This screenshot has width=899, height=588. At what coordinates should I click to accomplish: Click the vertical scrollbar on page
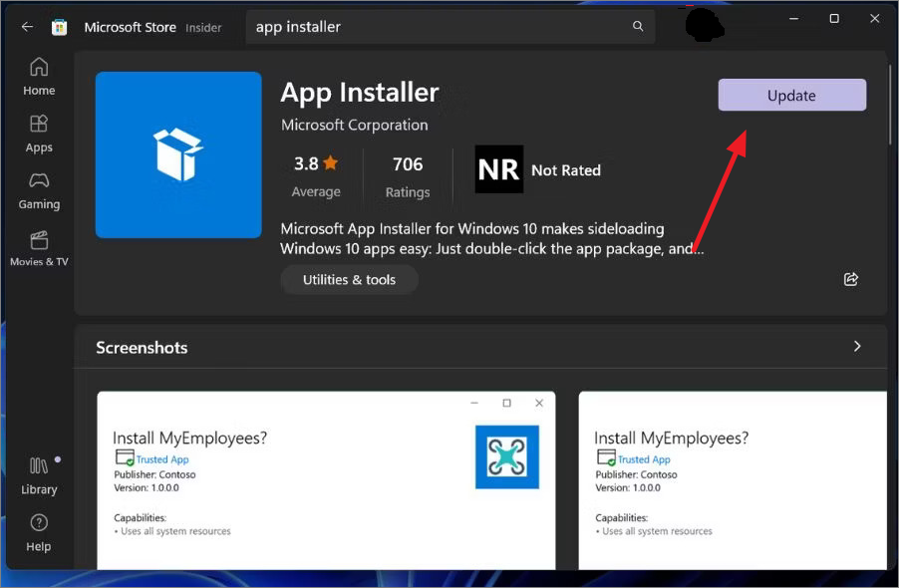click(x=890, y=105)
